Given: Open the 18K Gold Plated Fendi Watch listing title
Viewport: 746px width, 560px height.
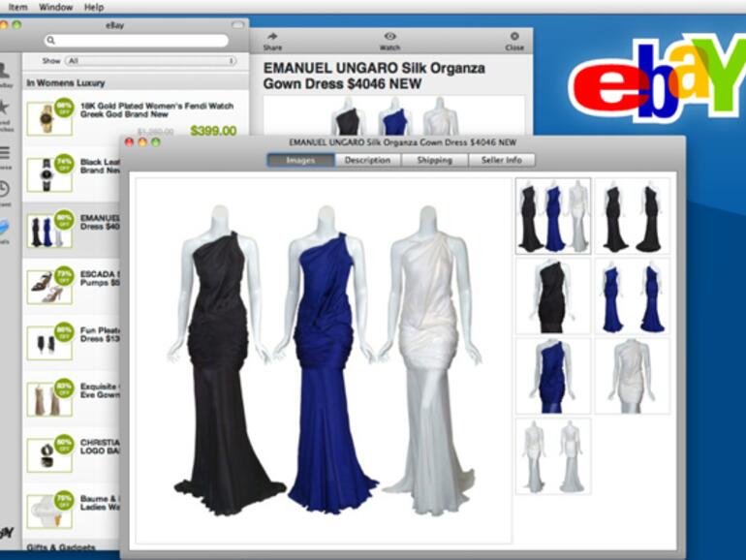Looking at the screenshot, I should 157,109.
